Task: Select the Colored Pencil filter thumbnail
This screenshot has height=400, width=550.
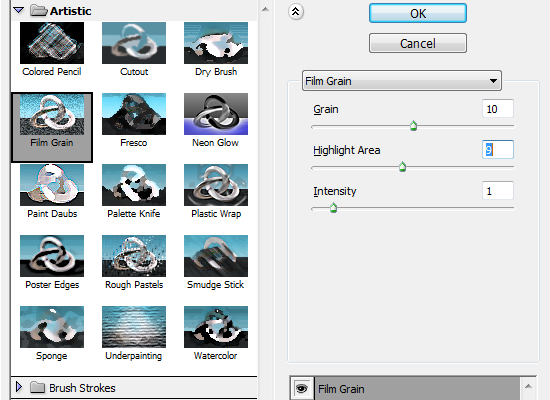Action: click(52, 43)
